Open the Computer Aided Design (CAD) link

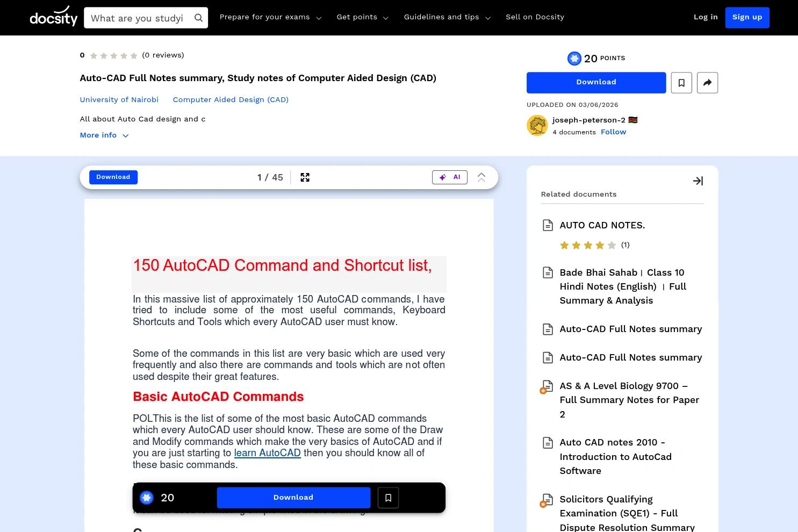pos(231,100)
